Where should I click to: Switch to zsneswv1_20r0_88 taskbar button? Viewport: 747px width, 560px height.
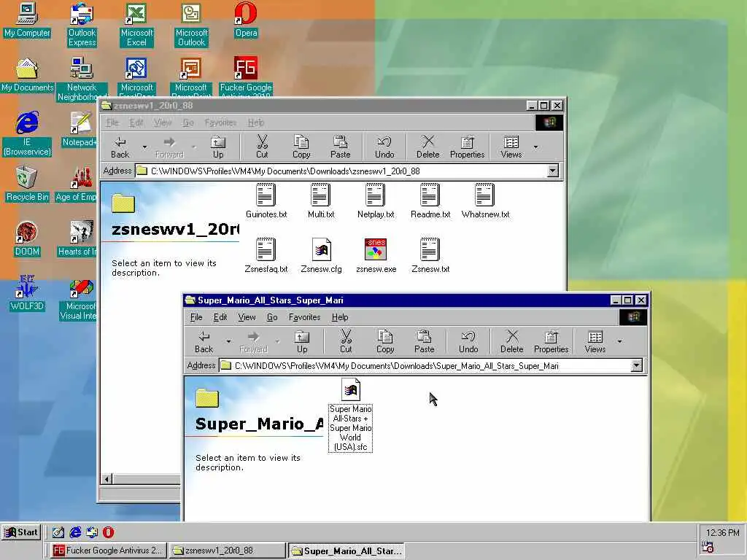coord(227,551)
